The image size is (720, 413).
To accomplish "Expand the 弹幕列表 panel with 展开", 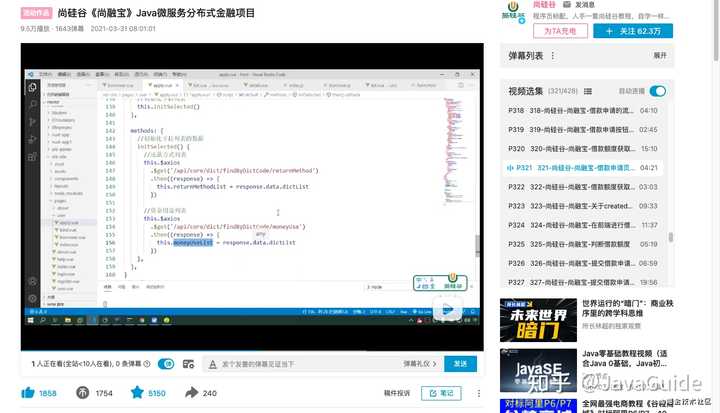I will pos(659,55).
